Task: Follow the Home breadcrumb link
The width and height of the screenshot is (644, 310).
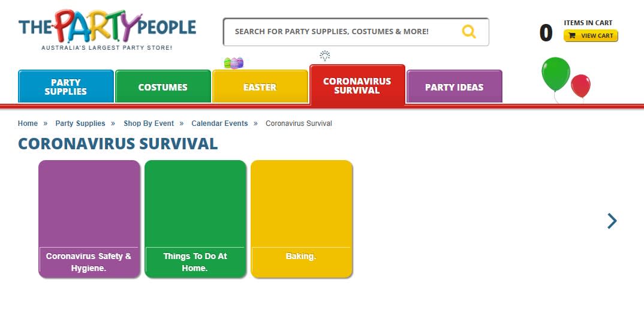Action: (x=28, y=124)
